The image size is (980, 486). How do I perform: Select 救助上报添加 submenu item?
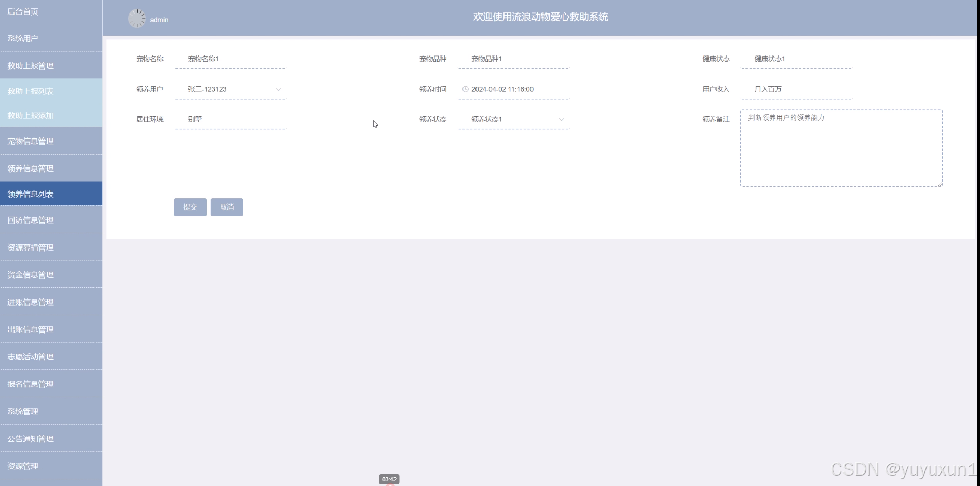pos(51,116)
